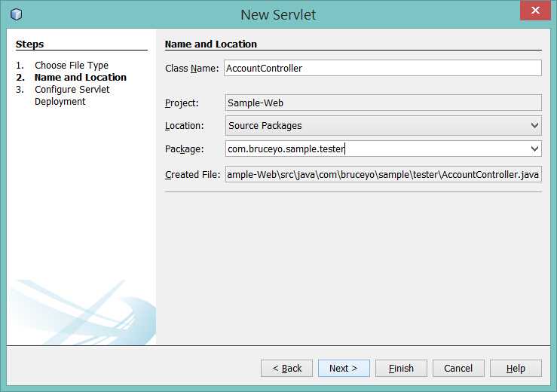Proceed with the Next button
The width and height of the screenshot is (557, 392).
tap(344, 368)
